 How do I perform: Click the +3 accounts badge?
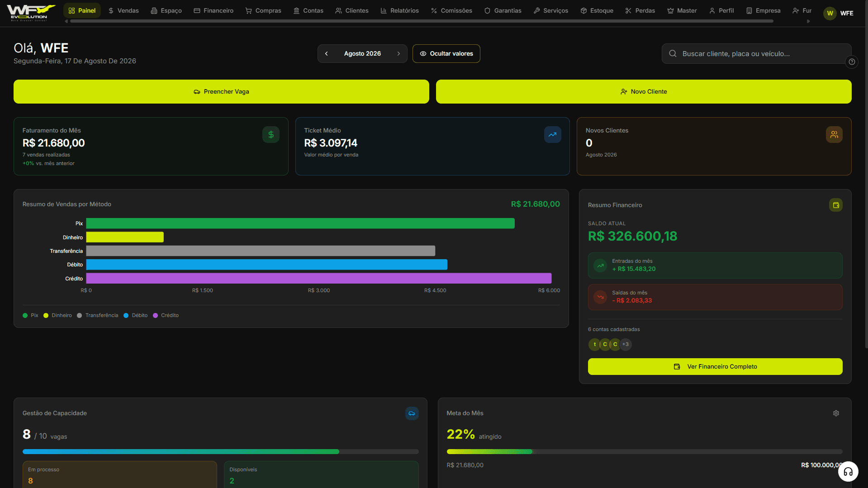click(x=626, y=344)
